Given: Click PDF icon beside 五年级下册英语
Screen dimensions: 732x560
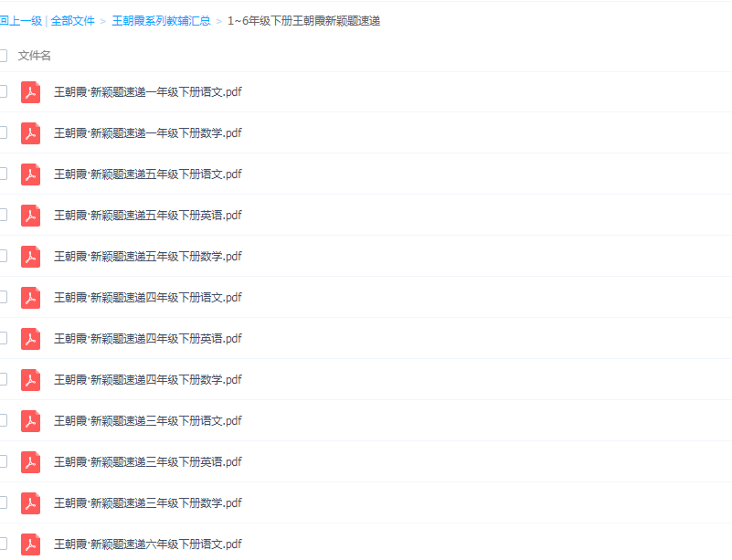Looking at the screenshot, I should click(30, 215).
